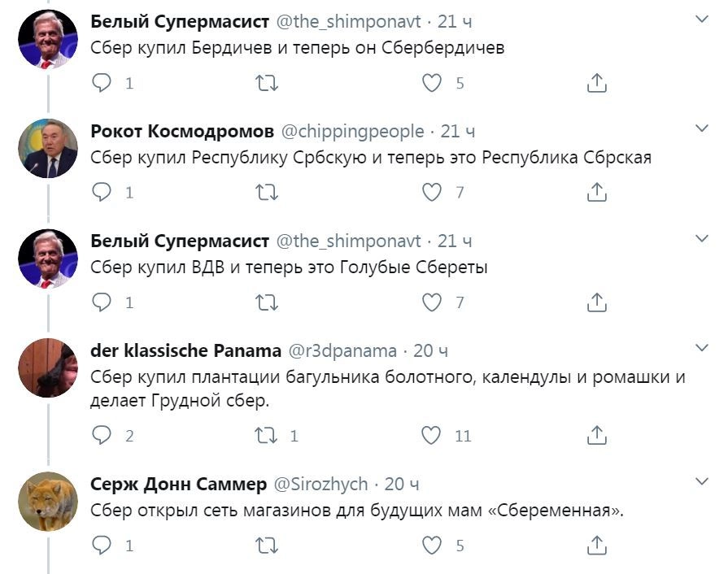Screen dimensions: 728x574
Task: Reply to the Сбербердичев tweet
Action: click(102, 82)
